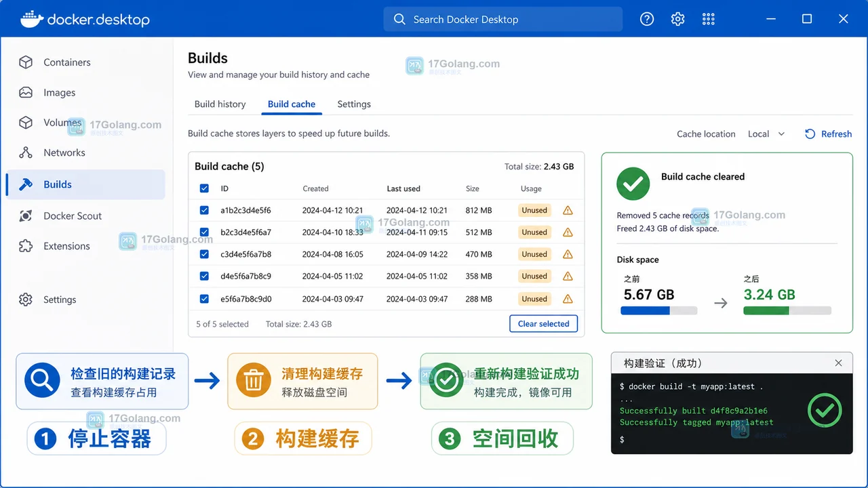868x488 pixels.
Task: Click the 5.67 GB disk value
Action: coord(649,294)
